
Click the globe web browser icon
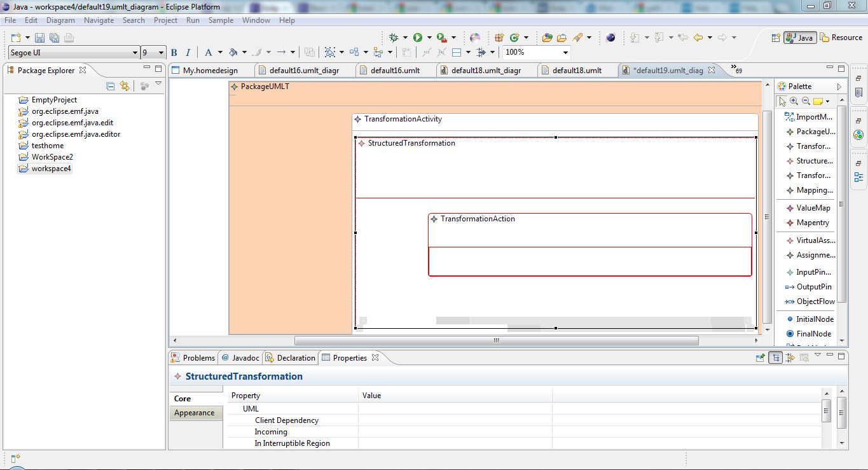click(610, 38)
